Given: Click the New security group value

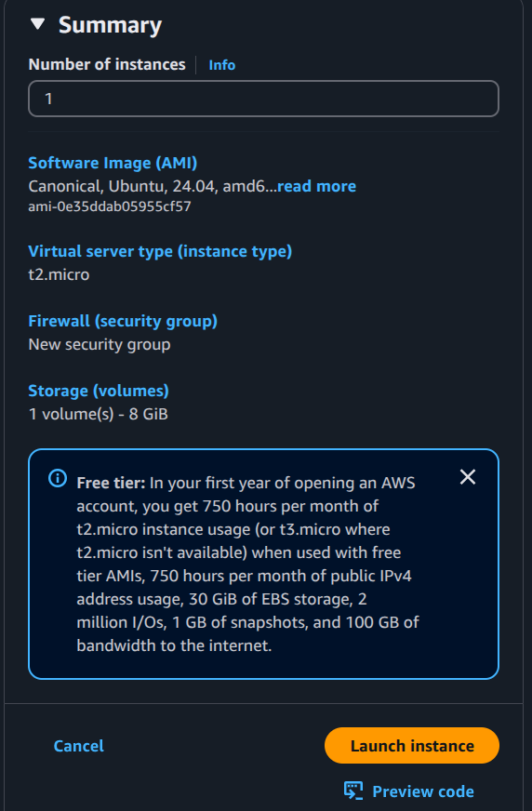Looking at the screenshot, I should point(100,344).
